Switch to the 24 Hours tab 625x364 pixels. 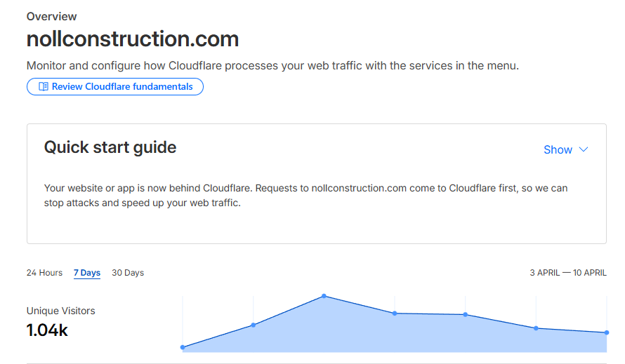(44, 273)
